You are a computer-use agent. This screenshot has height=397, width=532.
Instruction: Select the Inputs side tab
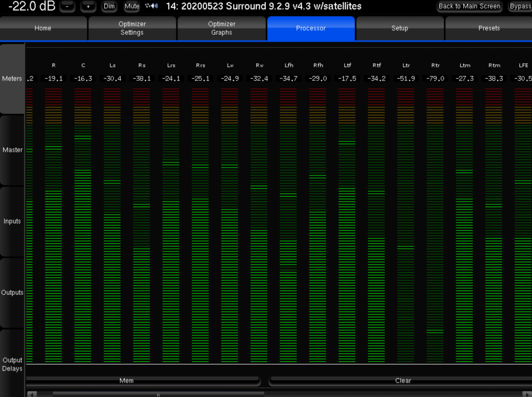coord(12,221)
